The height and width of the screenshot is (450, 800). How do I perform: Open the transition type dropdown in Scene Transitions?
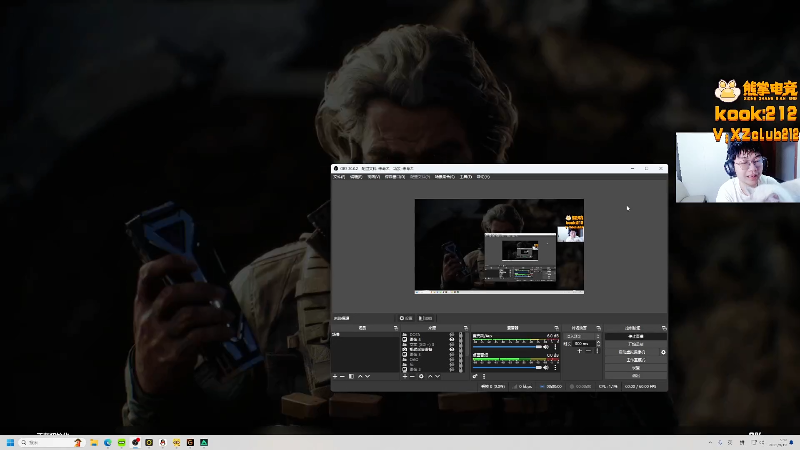tap(582, 336)
